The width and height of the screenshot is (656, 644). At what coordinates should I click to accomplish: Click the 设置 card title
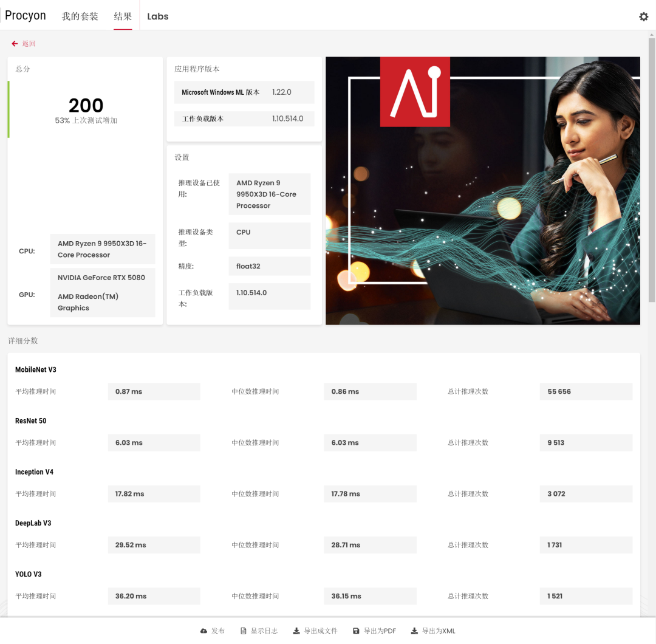pyautogui.click(x=182, y=157)
